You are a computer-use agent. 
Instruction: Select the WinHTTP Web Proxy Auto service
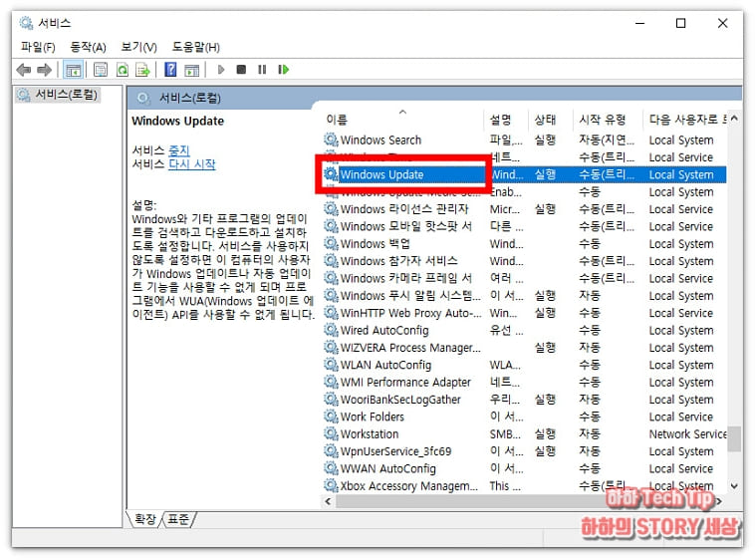point(525,314)
